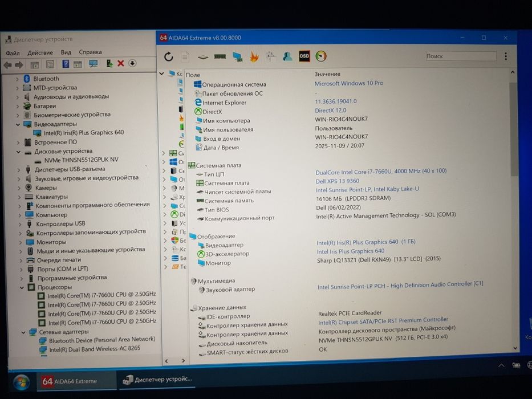This screenshot has height=399, width=532.
Task: Open AIDA64 three-dot options menu
Action: pos(506,56)
